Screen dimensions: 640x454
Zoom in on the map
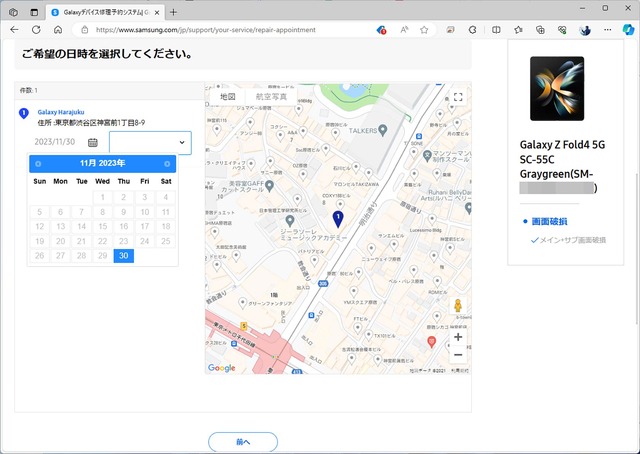(x=458, y=337)
